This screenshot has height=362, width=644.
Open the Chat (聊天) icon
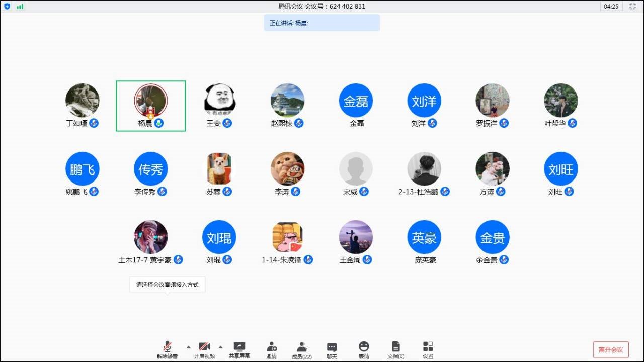pyautogui.click(x=332, y=347)
